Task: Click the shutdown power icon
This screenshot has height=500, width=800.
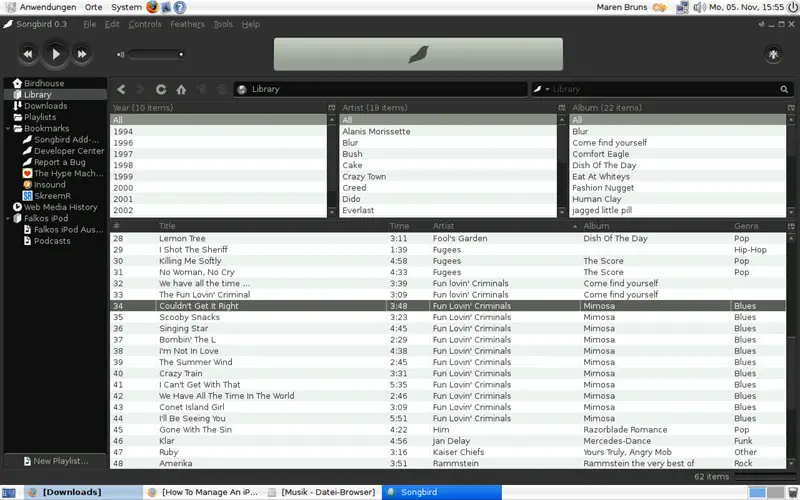Action: [792, 7]
